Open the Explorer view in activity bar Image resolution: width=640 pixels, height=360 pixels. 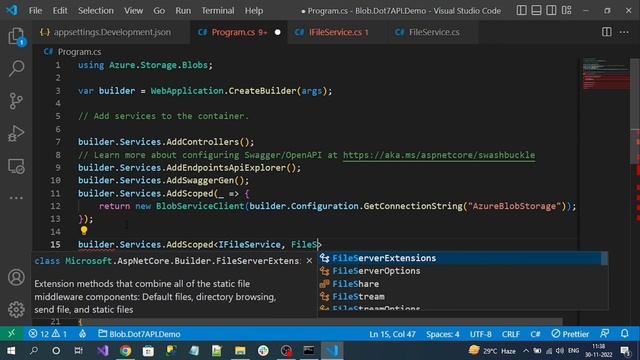pos(16,37)
